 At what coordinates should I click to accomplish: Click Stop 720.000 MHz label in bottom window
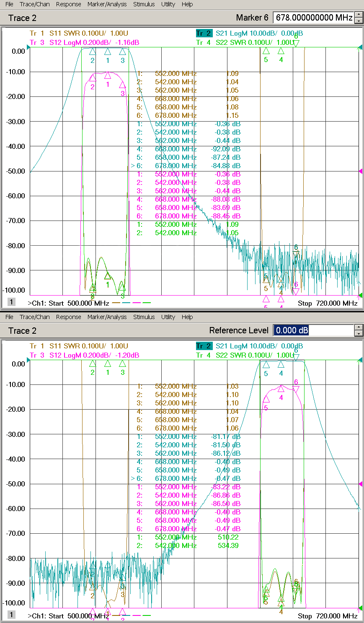pos(328,616)
